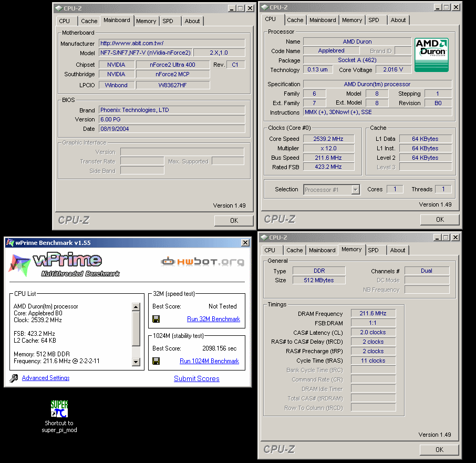The height and width of the screenshot is (463, 476).
Task: Click the CAS# Latency 2.0 clocks value
Action: pyautogui.click(x=373, y=332)
